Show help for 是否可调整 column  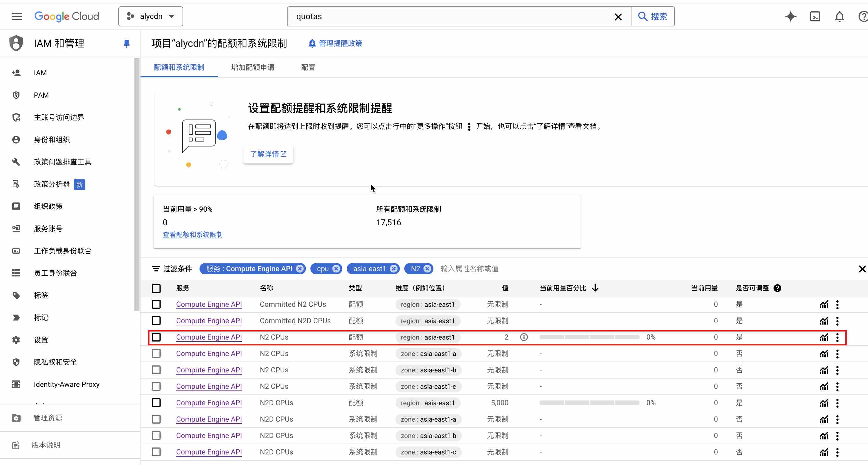point(777,288)
